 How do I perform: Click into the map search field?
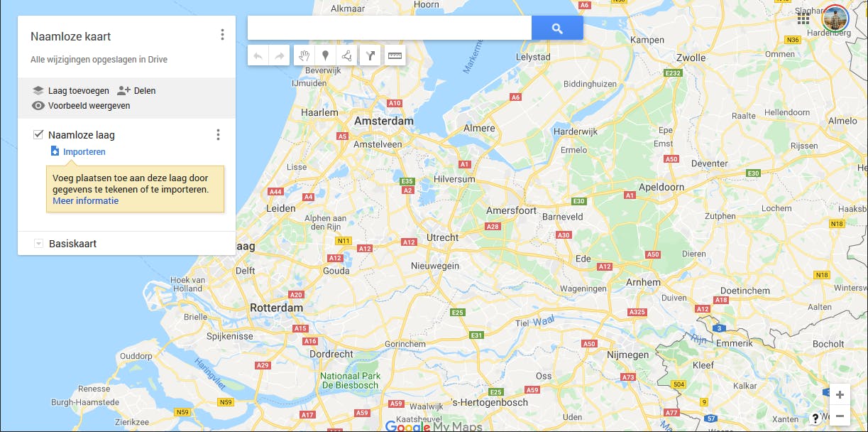[390, 28]
